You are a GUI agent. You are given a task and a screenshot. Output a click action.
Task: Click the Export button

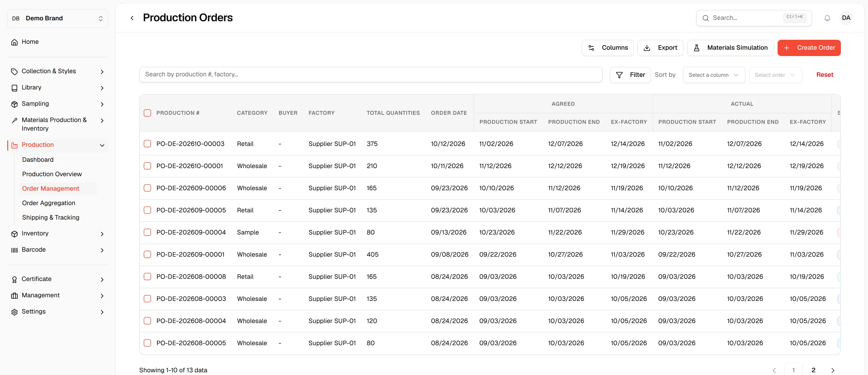660,48
